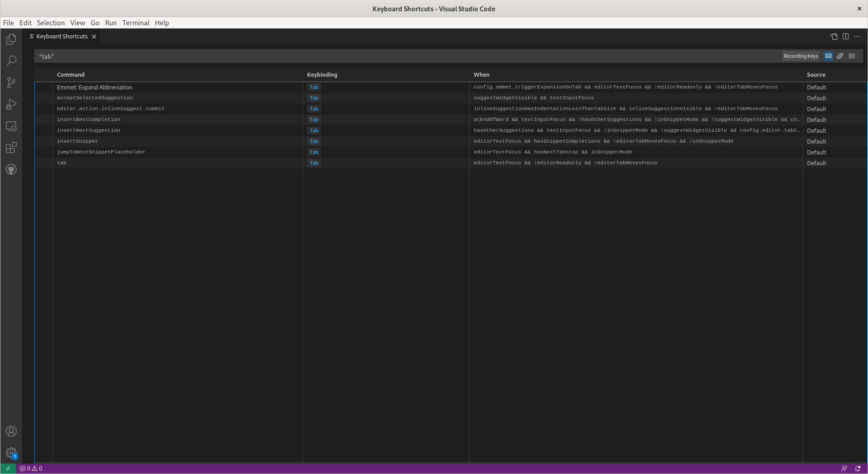868x474 pixels.
Task: Select the tab command row
Action: tap(451, 163)
